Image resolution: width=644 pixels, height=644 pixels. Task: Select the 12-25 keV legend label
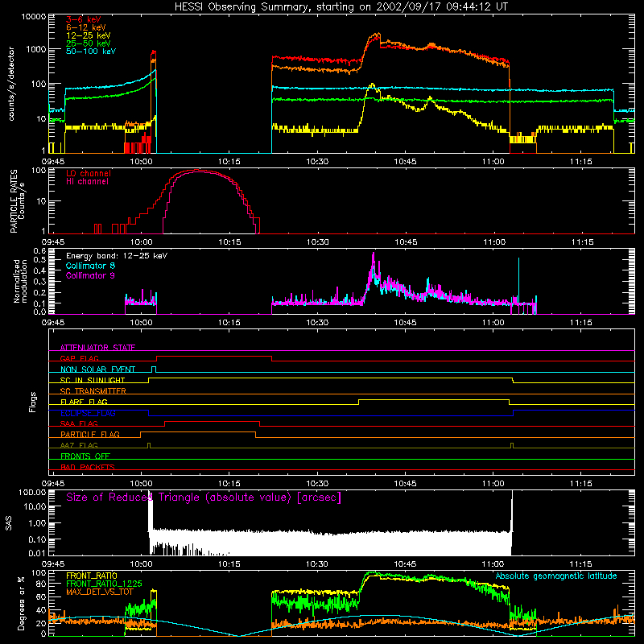(x=89, y=35)
